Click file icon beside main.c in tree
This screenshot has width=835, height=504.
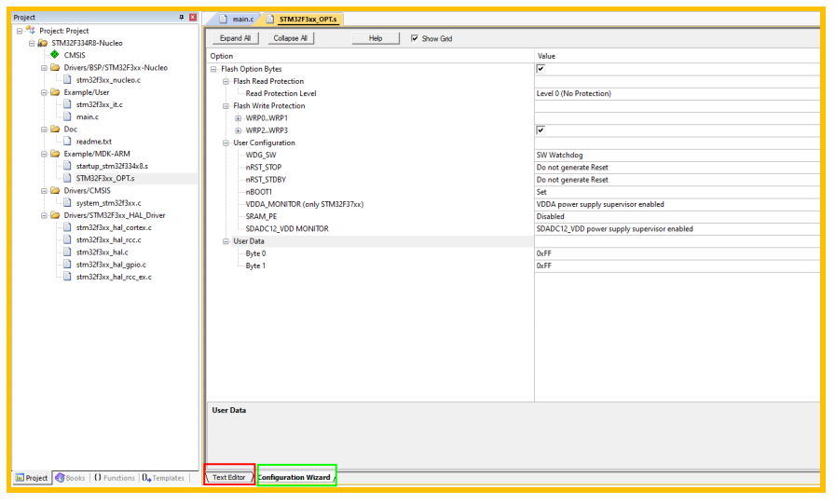coord(67,116)
